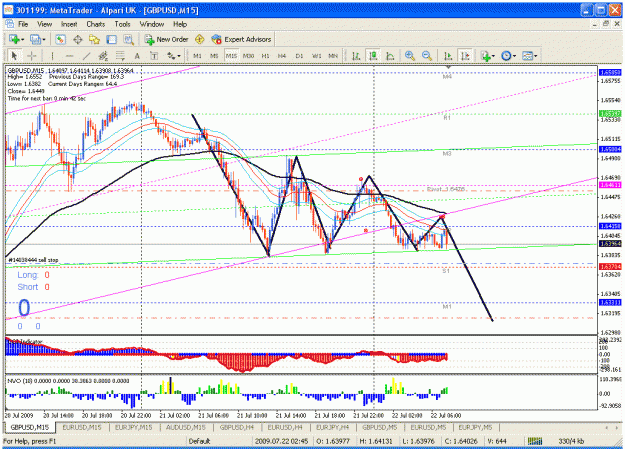625x449 pixels.
Task: Click the connection status bars icon
Action: tap(535, 441)
